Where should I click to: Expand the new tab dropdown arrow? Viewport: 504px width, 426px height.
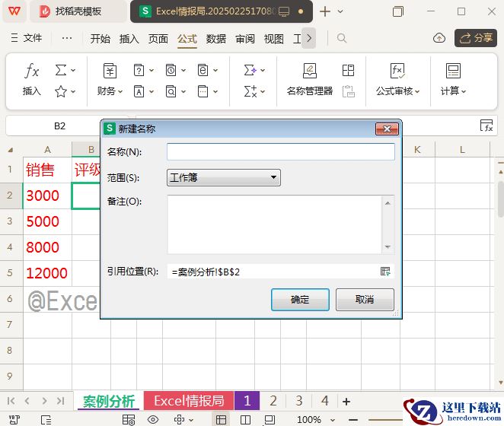340,11
